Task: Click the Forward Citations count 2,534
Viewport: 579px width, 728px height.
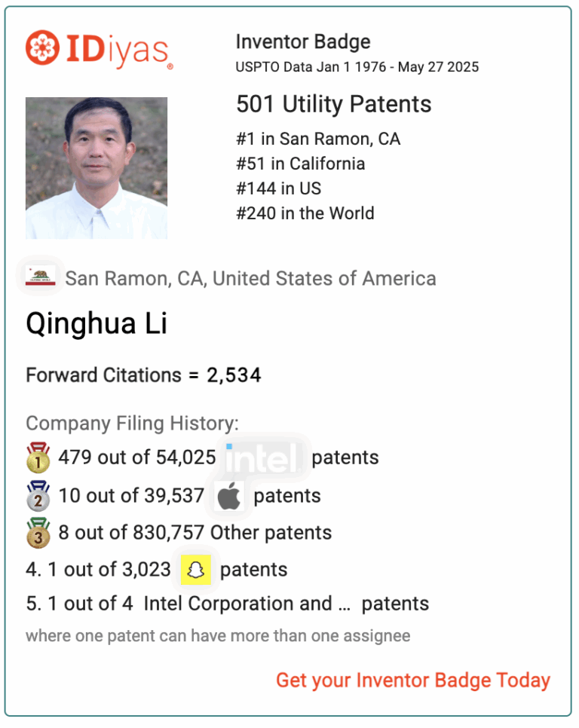Action: click(234, 375)
